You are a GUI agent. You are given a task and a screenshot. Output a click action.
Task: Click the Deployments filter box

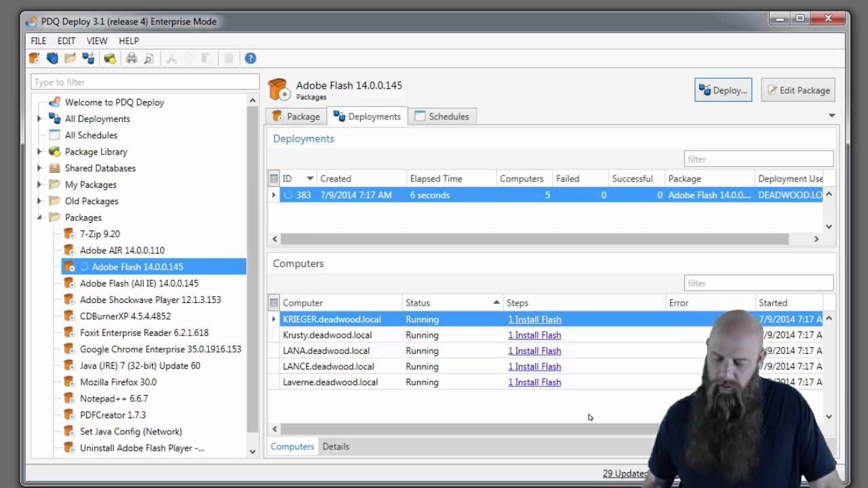click(x=758, y=159)
